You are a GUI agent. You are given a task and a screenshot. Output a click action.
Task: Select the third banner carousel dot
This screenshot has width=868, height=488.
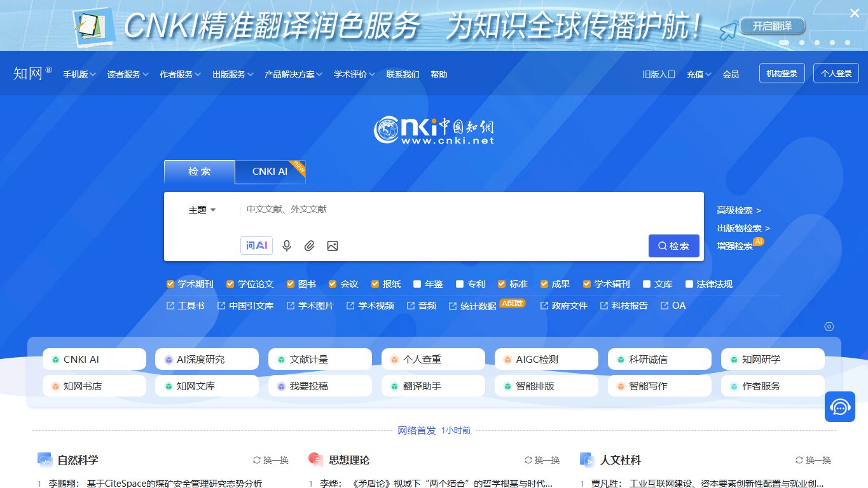click(817, 43)
